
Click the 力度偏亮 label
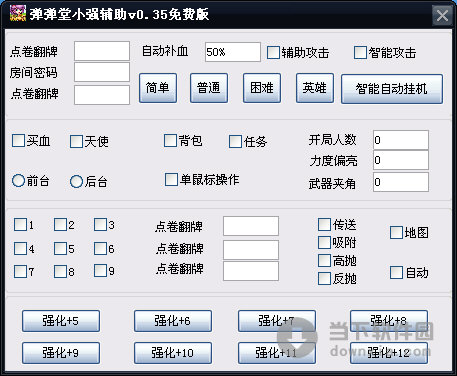coord(334,161)
